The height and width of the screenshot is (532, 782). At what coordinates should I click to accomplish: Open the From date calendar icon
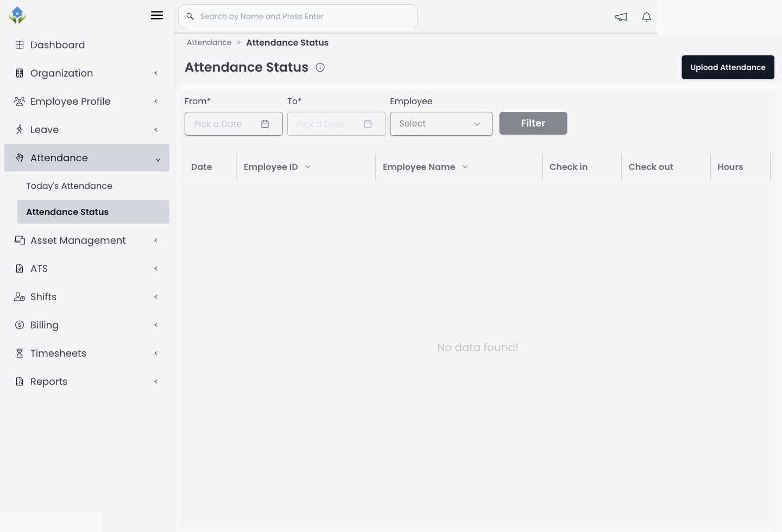coord(265,124)
